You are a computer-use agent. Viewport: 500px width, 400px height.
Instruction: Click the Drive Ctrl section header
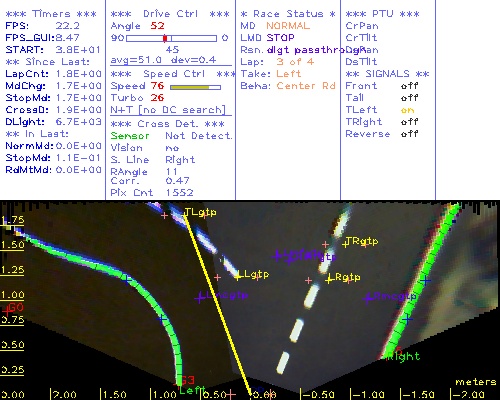click(x=170, y=14)
